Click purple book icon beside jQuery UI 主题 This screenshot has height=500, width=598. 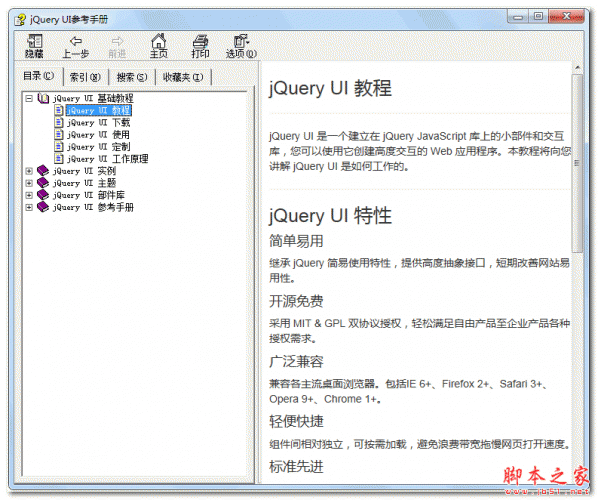point(43,183)
